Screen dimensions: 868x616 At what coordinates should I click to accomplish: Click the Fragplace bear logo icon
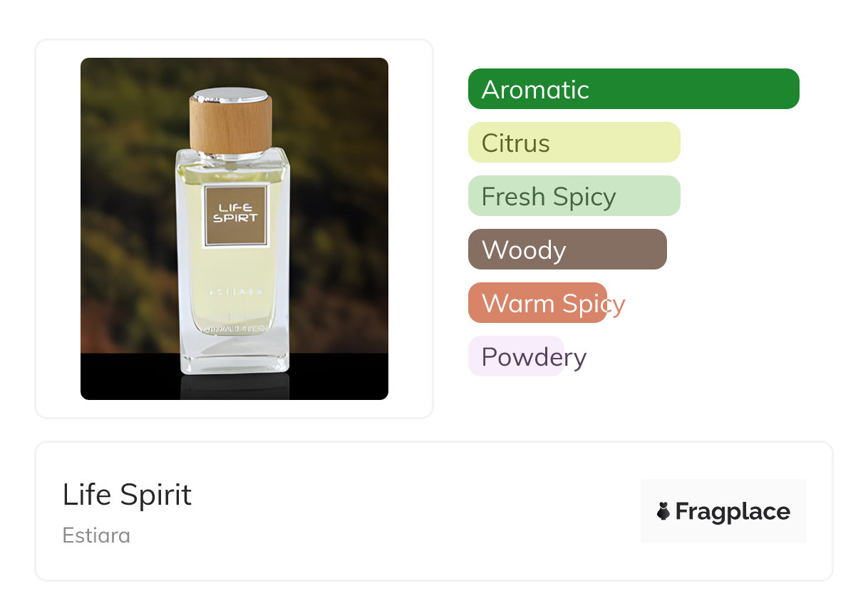663,511
